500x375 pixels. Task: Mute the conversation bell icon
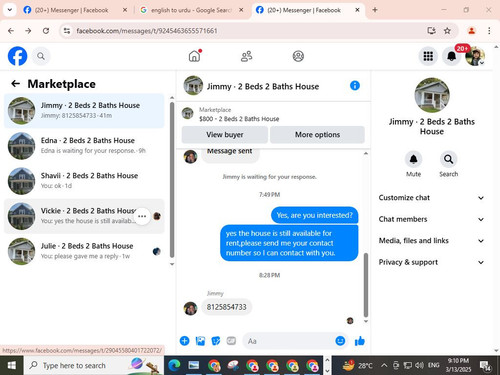pos(413,159)
